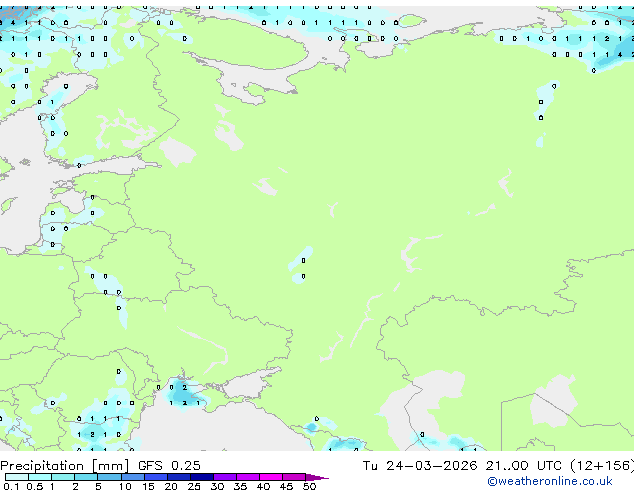Select the 35–40 mm violet legend swatch
This screenshot has height=490, width=634.
tap(248, 477)
